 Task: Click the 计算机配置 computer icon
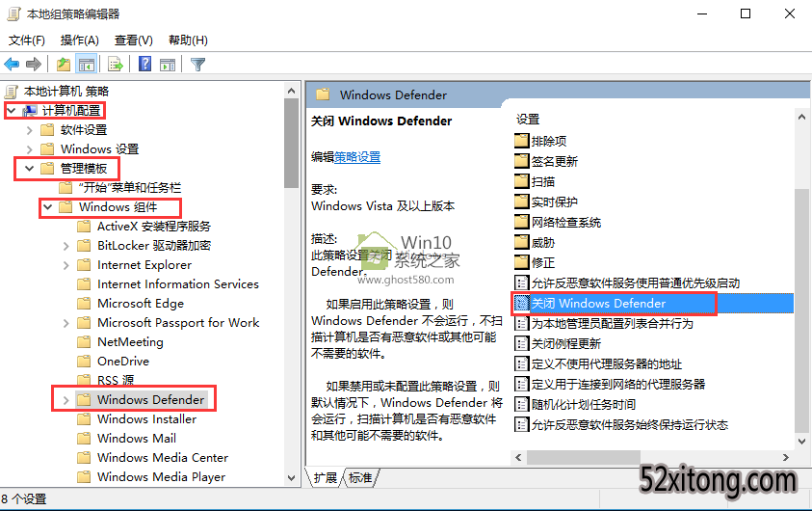(x=30, y=110)
